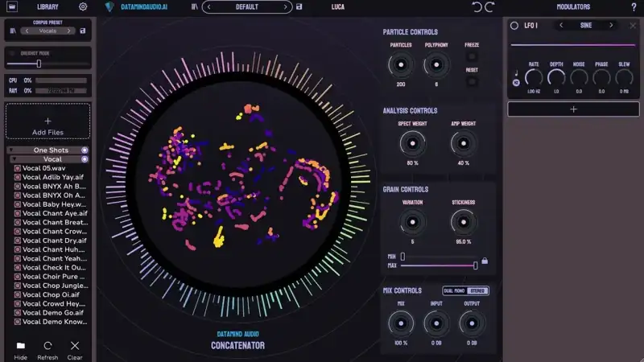Click the Variation knob

[x=412, y=222]
